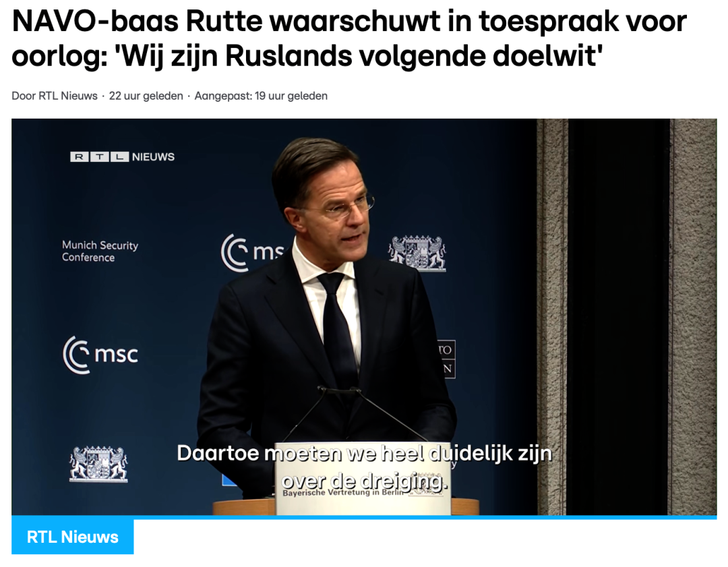This screenshot has width=728, height=567.
Task: Click the Munich Security Conference text on backdrop
Action: [x=100, y=251]
